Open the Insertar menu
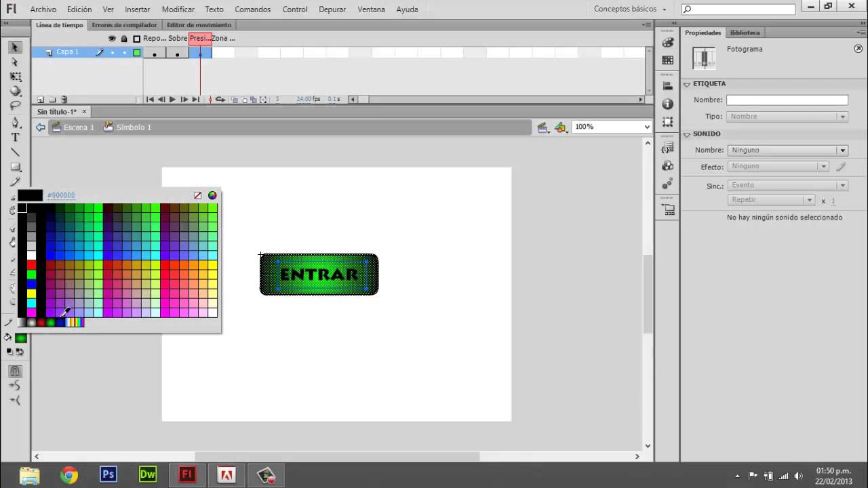The image size is (868, 488). (138, 9)
